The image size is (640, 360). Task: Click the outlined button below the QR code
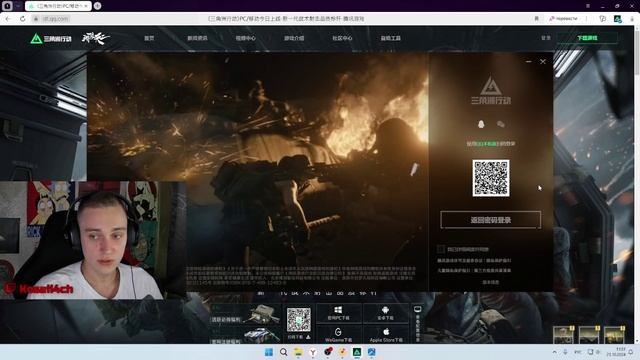(x=491, y=220)
